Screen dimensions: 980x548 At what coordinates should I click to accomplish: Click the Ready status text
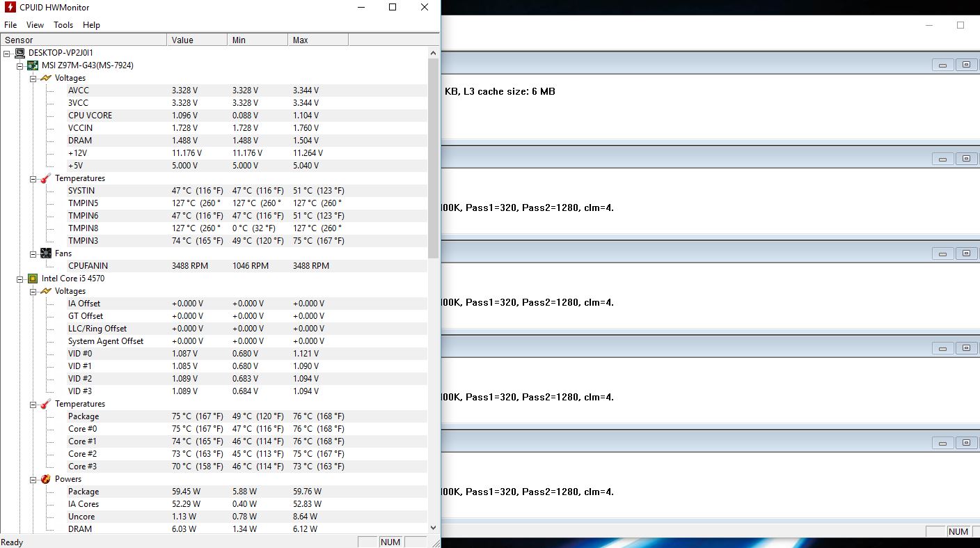[12, 542]
